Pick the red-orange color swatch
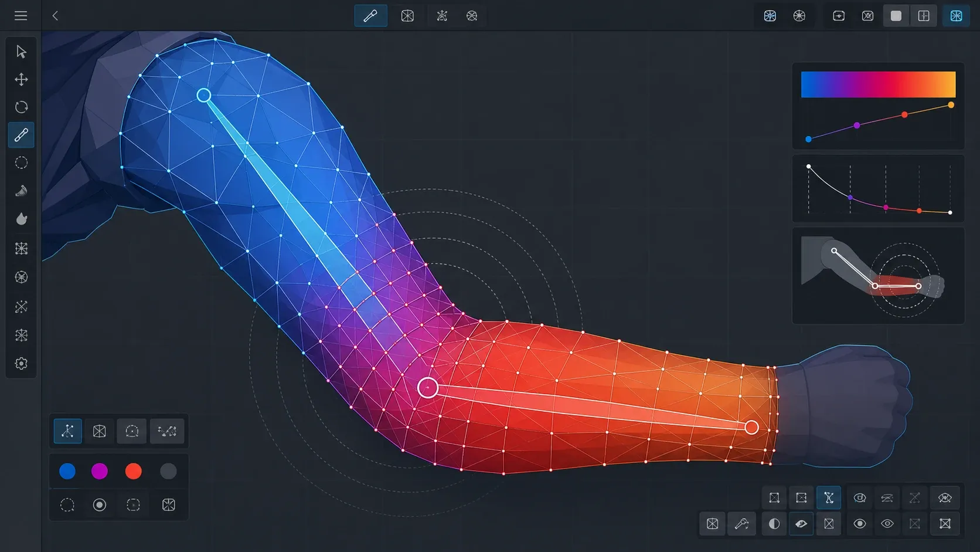The width and height of the screenshot is (980, 552). point(134,471)
